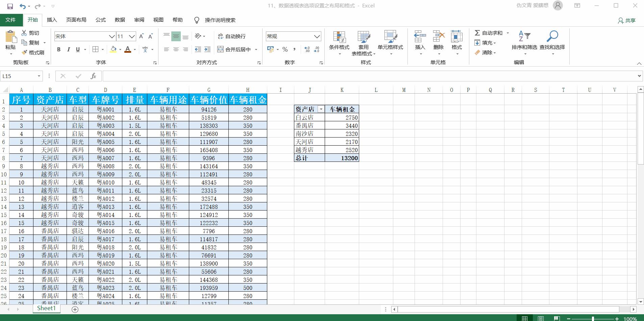Screen dimensions: 644x321
Task: Open the 视图 ribbon tab
Action: (x=158, y=20)
